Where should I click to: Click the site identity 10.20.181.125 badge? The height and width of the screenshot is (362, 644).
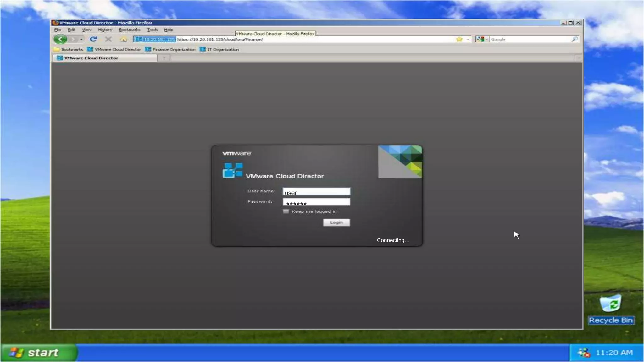(155, 39)
